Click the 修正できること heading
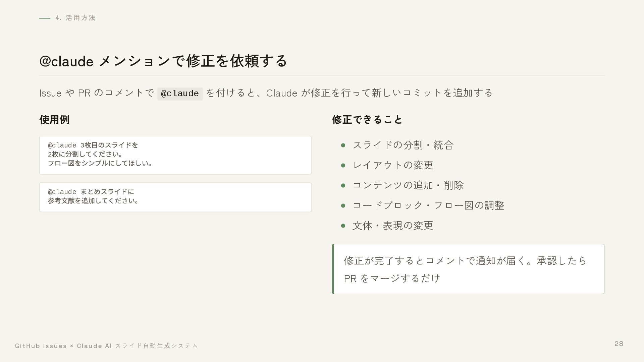The image size is (644, 362). click(367, 120)
